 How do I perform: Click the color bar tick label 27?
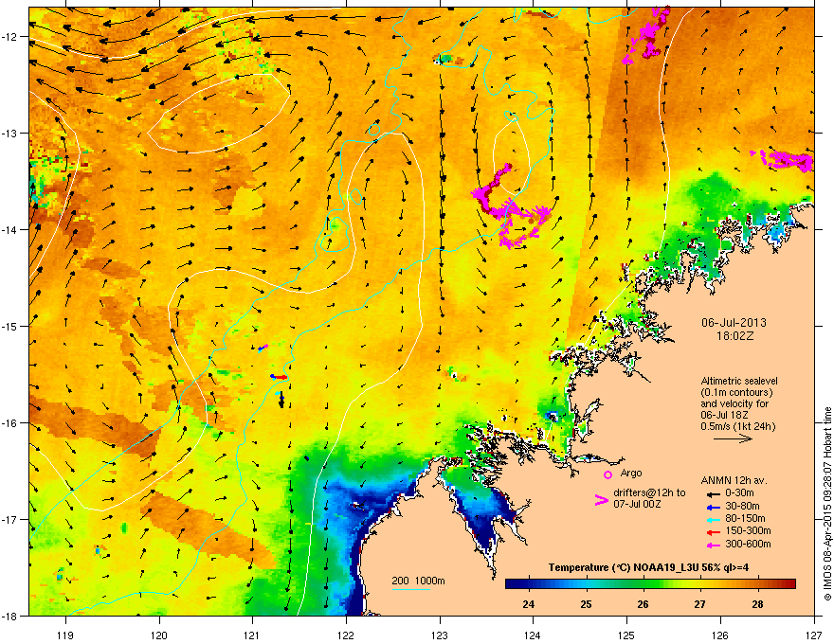(x=700, y=604)
